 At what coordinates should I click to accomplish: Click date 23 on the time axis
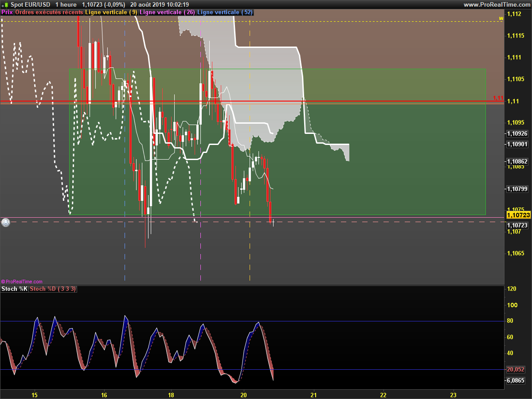tap(453, 395)
